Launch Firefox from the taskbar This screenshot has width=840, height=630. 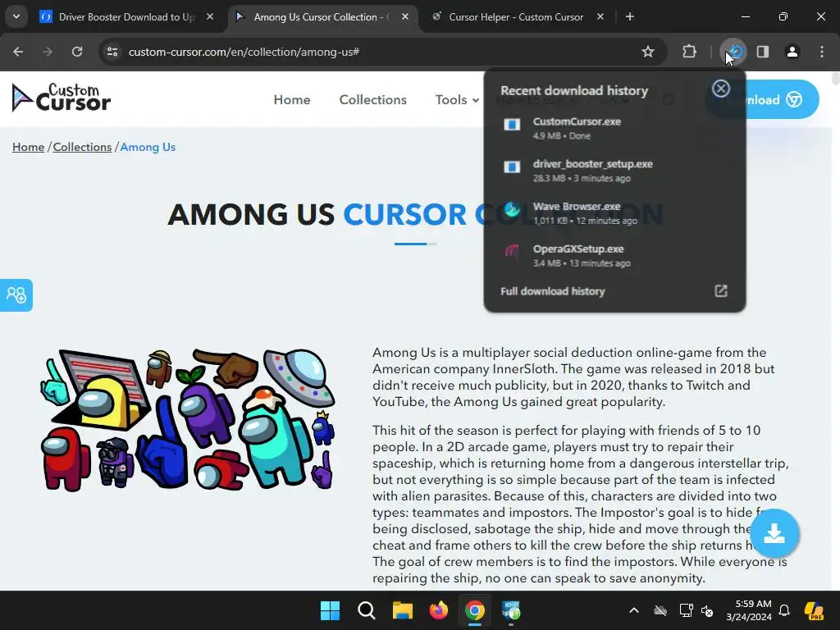439,610
